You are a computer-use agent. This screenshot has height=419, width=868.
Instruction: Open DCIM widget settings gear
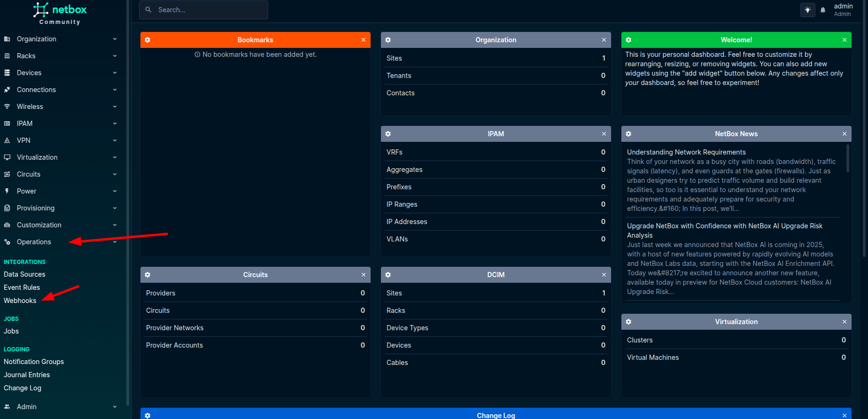click(x=388, y=275)
